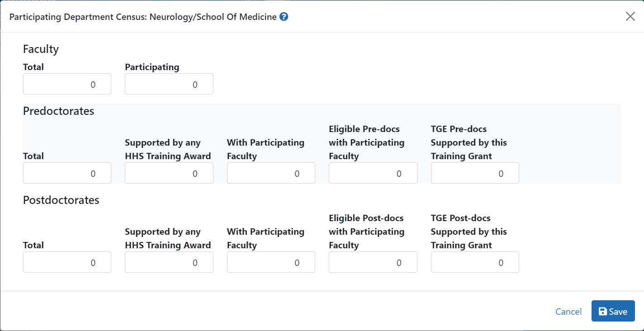Select the Save button

pyautogui.click(x=613, y=311)
